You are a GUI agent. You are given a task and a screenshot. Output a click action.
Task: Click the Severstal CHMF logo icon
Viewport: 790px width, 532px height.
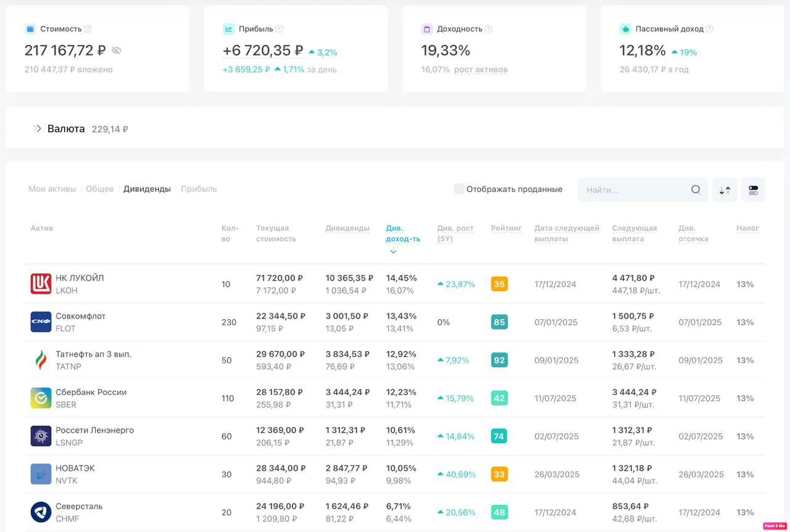click(x=41, y=512)
